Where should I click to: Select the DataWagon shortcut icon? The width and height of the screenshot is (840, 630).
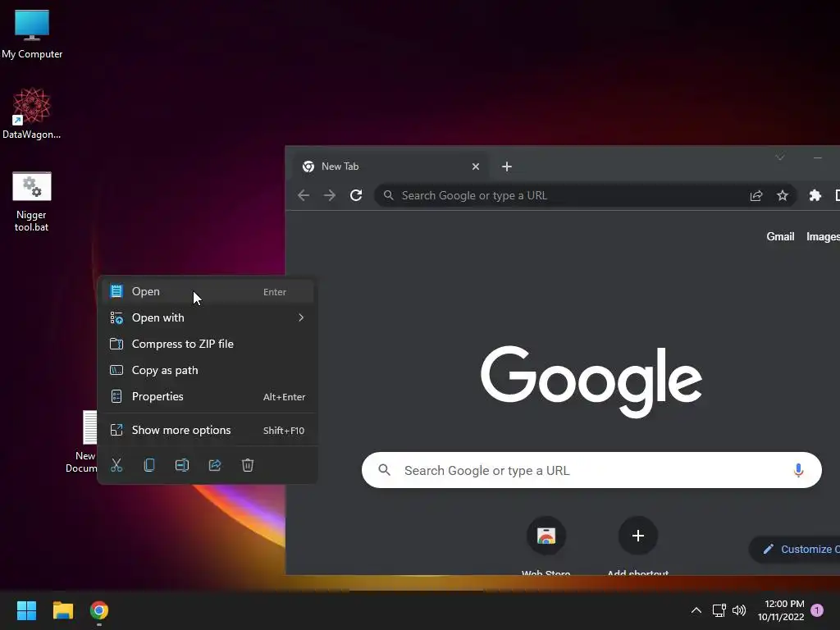pyautogui.click(x=32, y=113)
